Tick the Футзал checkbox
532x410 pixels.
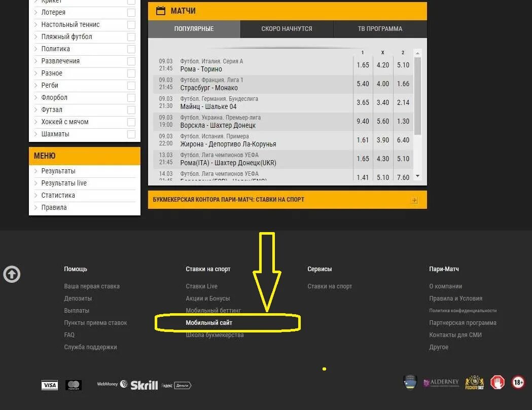coord(131,110)
